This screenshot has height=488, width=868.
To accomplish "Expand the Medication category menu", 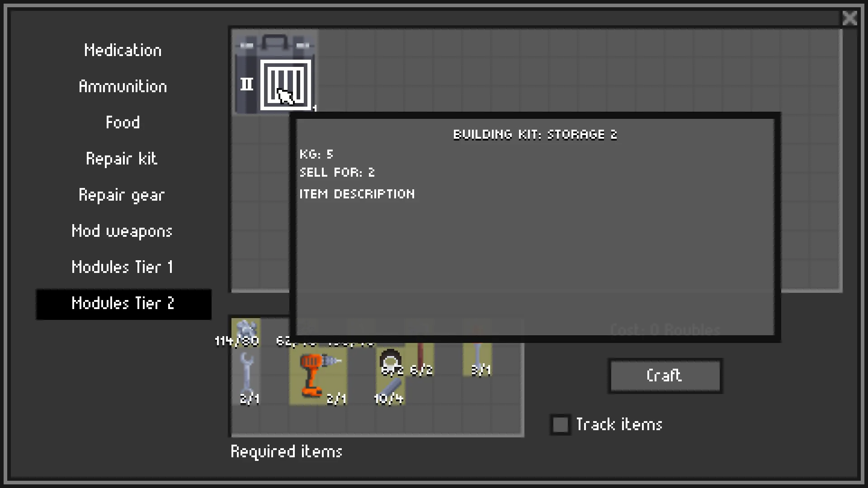I will click(122, 50).
